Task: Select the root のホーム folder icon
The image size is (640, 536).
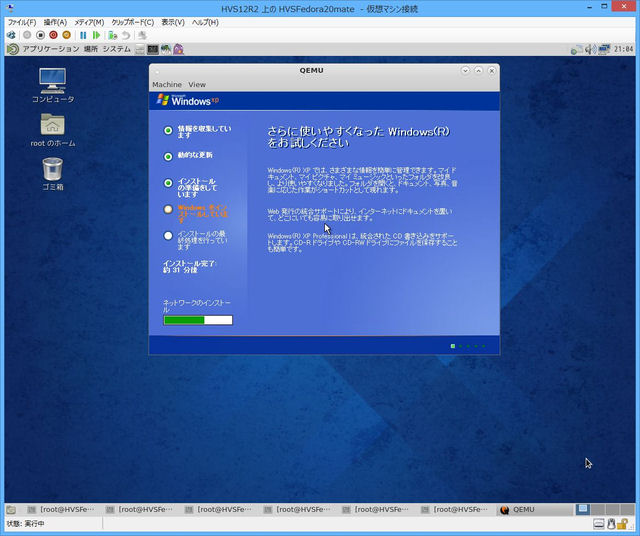Action: (x=53, y=130)
